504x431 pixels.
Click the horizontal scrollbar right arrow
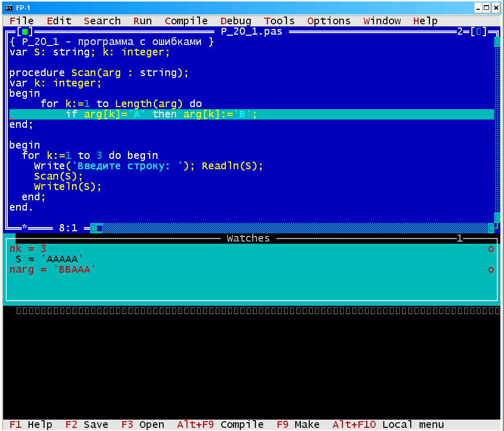click(x=491, y=228)
